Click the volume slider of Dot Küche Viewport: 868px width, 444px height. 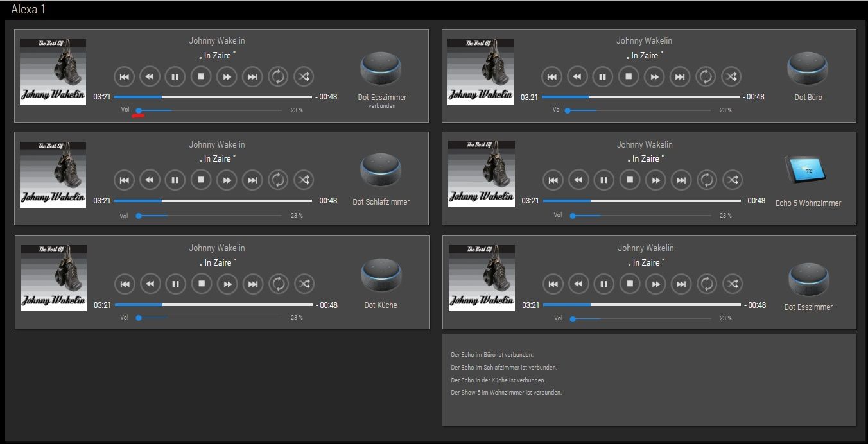pyautogui.click(x=209, y=318)
